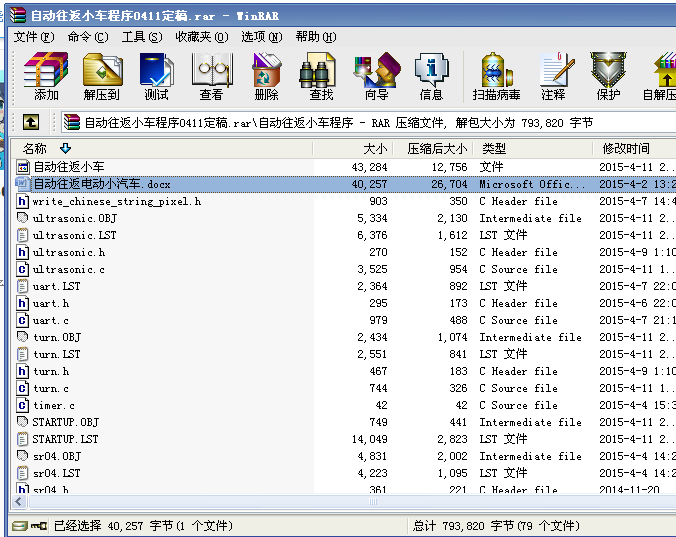Click the 添加 (Add) toolbar icon
The width and height of the screenshot is (676, 537).
click(x=46, y=76)
